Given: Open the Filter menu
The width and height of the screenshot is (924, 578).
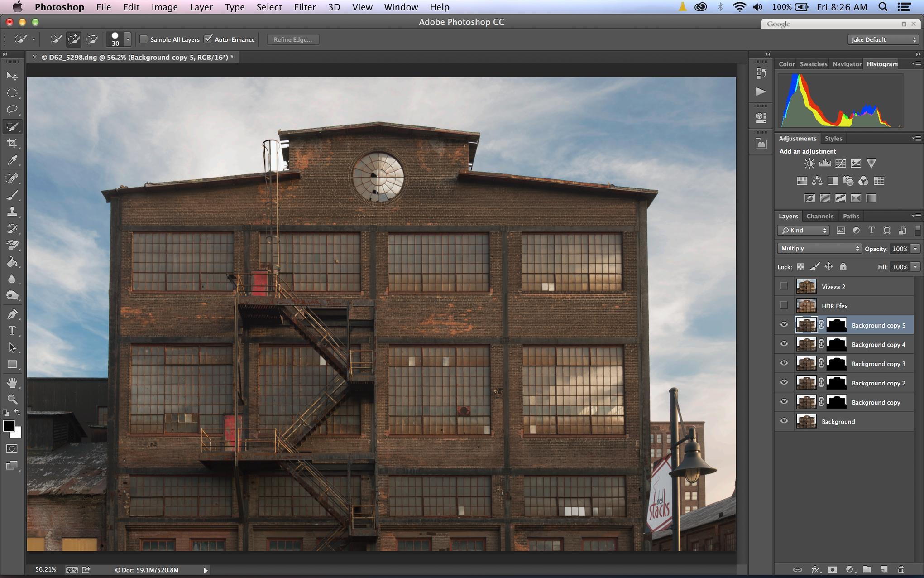Looking at the screenshot, I should [305, 7].
